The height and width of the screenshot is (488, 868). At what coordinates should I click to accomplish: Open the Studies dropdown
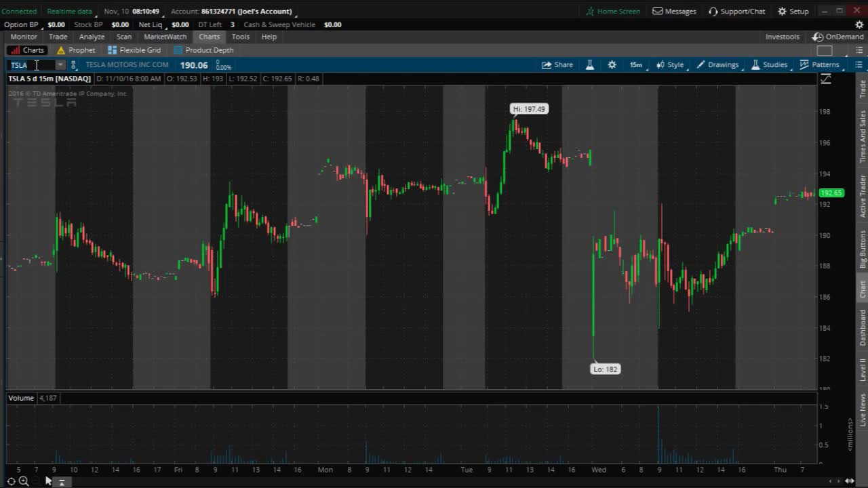(x=769, y=65)
